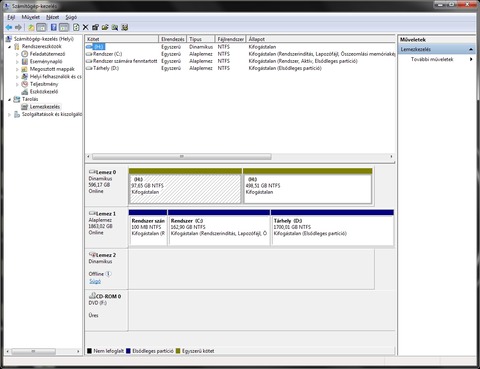The width and height of the screenshot is (480, 369).
Task: Click the Megosztott mappák folder icon
Action: point(25,69)
